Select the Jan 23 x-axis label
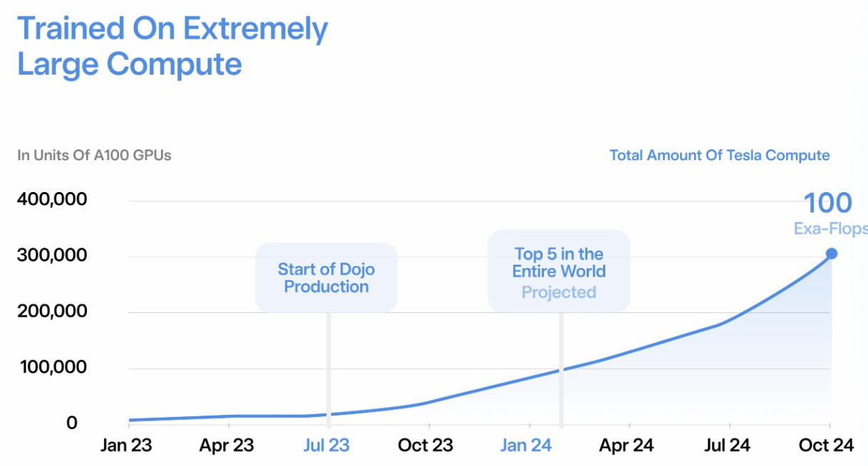This screenshot has width=868, height=466. click(127, 445)
